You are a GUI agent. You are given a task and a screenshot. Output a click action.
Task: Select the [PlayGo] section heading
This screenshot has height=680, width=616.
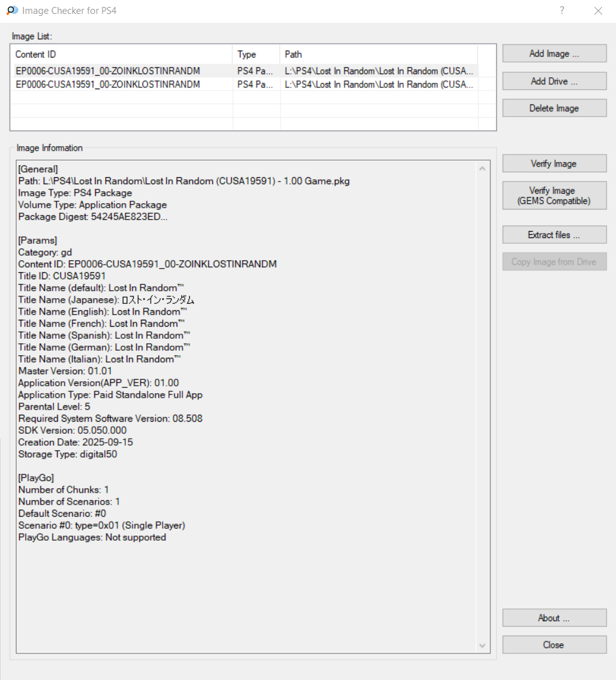[36, 478]
